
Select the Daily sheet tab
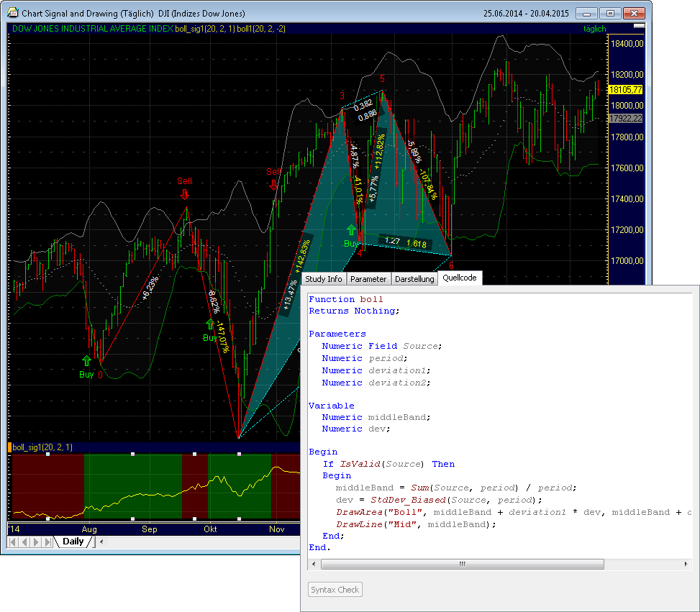[73, 542]
